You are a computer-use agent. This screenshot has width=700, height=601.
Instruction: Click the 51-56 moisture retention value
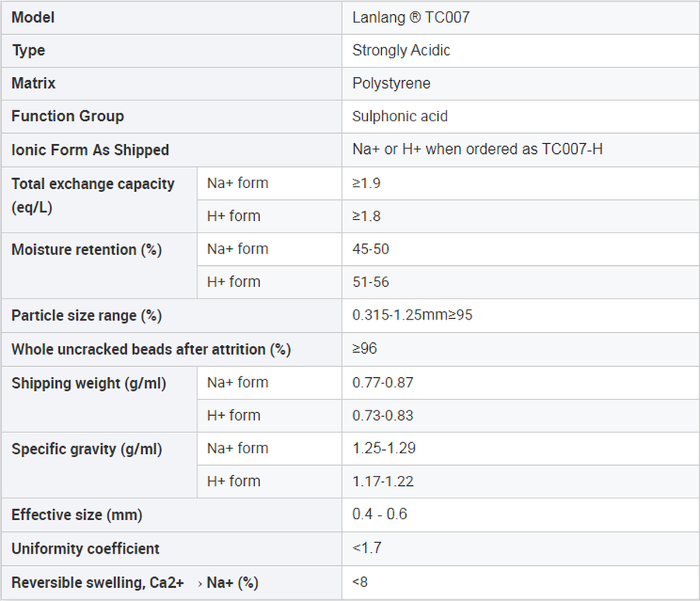371,282
